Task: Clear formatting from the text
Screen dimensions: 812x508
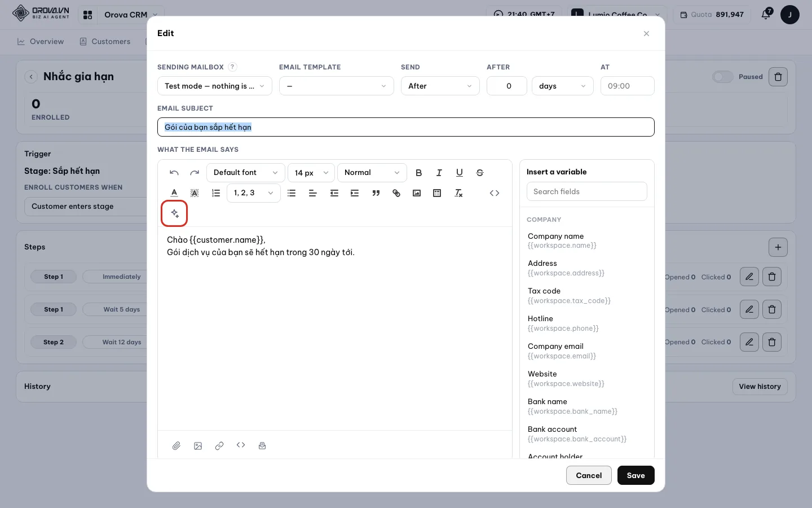Action: coord(458,193)
